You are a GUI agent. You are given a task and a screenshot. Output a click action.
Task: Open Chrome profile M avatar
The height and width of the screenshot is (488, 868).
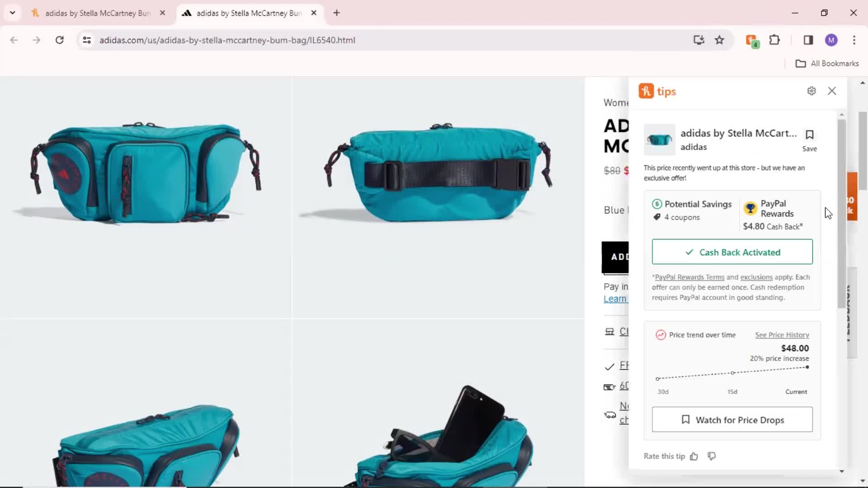[831, 40]
